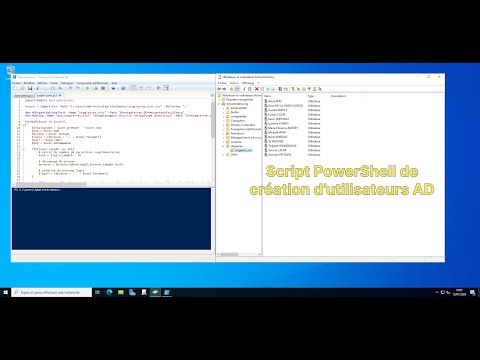This screenshot has height=360, width=480.
Task: Click into the PowerShell console prompt pane
Action: point(111,218)
